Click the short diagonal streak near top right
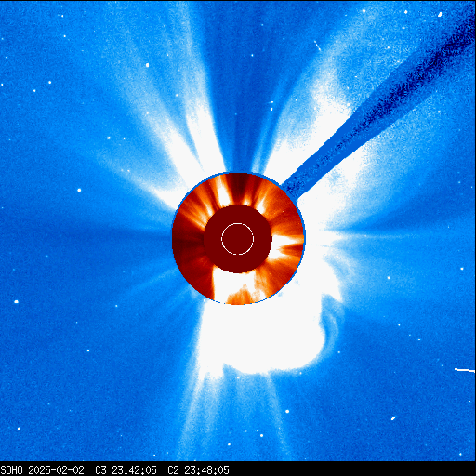 [317, 46]
